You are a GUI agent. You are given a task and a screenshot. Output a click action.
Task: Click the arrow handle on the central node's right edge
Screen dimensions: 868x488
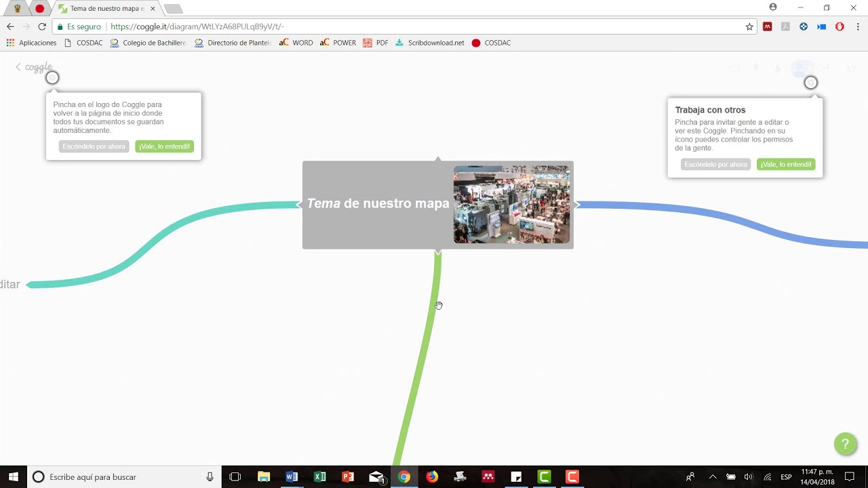[577, 205]
